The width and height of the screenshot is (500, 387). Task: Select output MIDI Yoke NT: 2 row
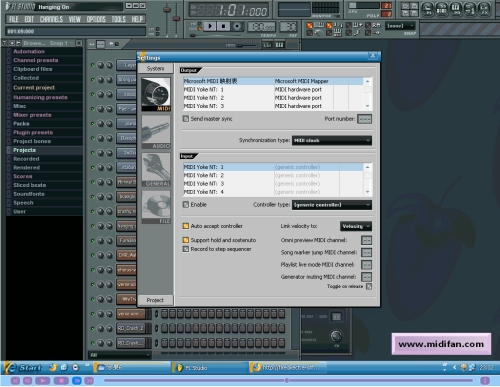coord(273,98)
